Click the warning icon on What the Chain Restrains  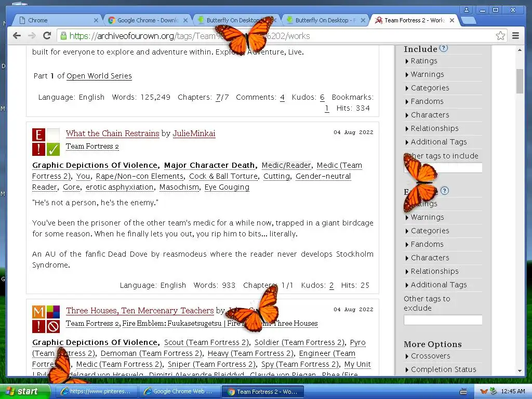pyautogui.click(x=38, y=149)
